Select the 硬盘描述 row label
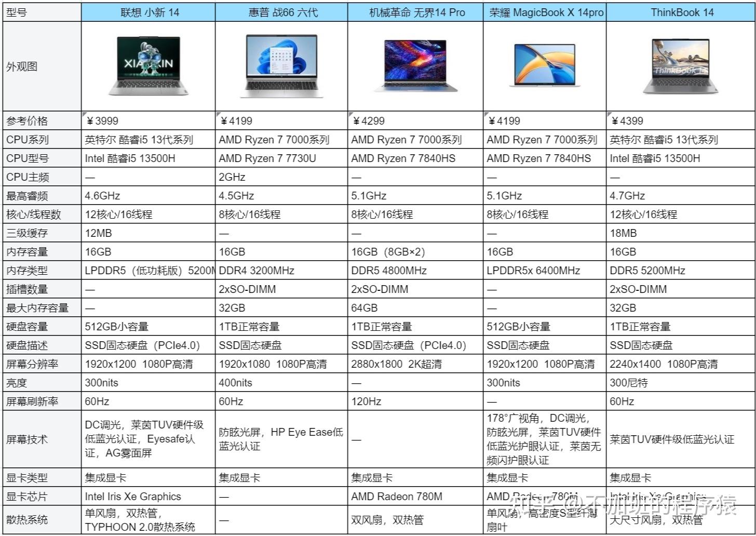Screen dimensions: 756x536 click(x=42, y=345)
